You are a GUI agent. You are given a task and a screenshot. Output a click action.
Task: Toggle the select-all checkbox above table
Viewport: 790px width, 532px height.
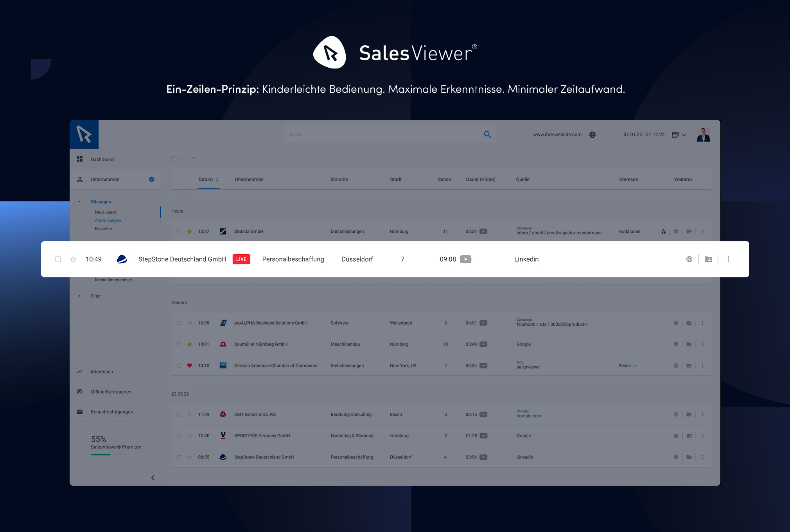(174, 159)
